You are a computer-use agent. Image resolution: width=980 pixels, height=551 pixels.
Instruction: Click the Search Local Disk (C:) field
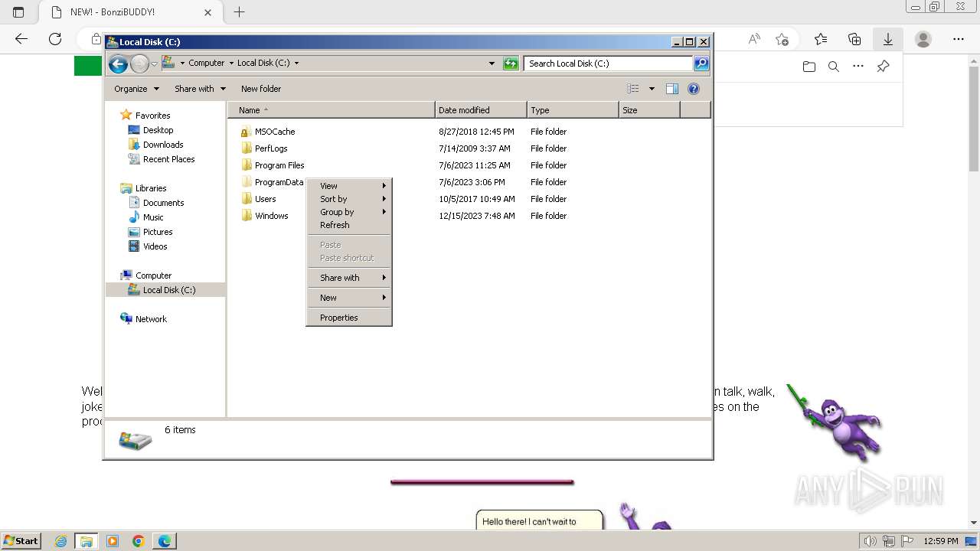pos(609,64)
